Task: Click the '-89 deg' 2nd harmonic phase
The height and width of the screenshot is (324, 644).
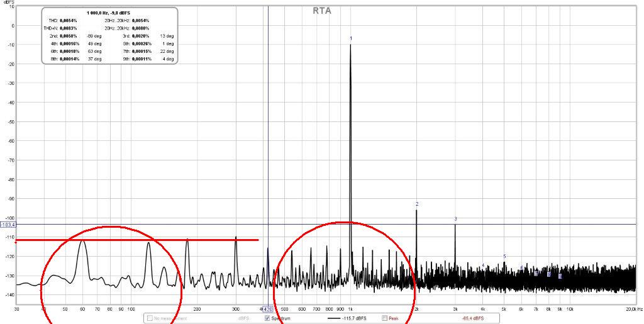Action: pos(94,36)
